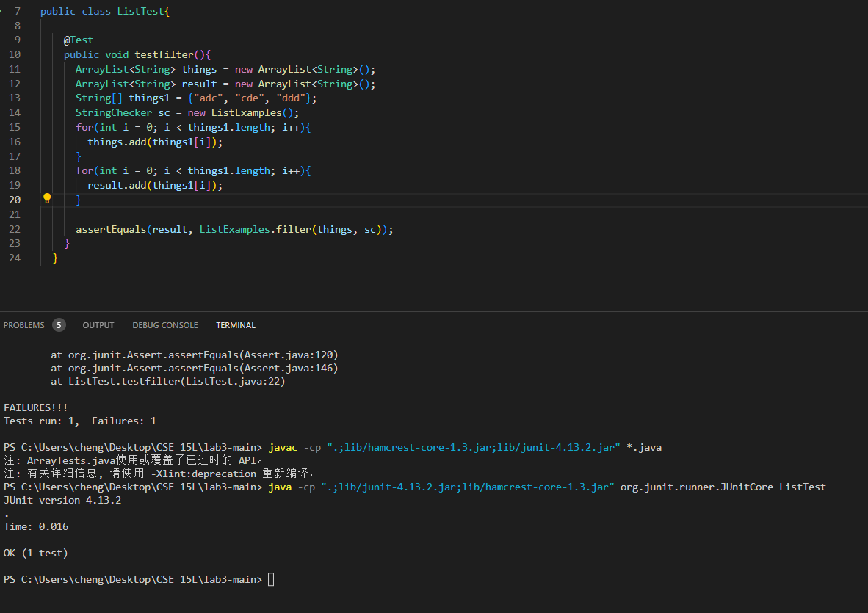Image resolution: width=868 pixels, height=613 pixels.
Task: Click the 'Tests run: 1, Failures: 1' line
Action: point(80,421)
